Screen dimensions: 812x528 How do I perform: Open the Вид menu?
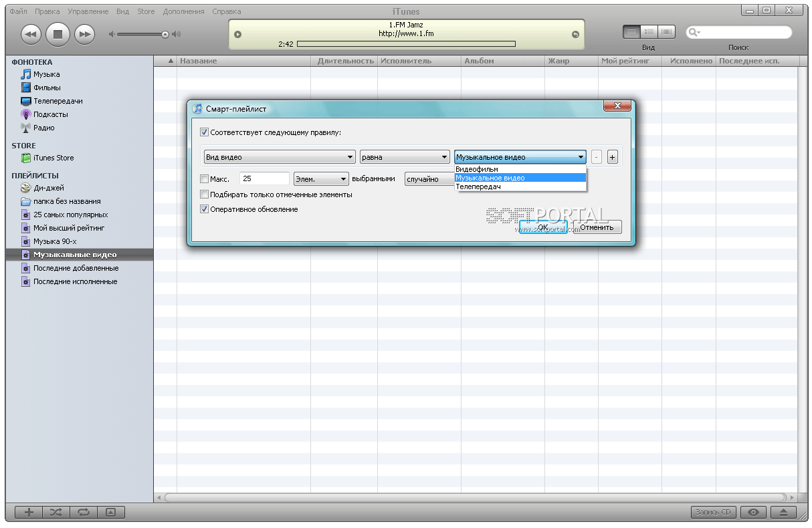coord(122,11)
